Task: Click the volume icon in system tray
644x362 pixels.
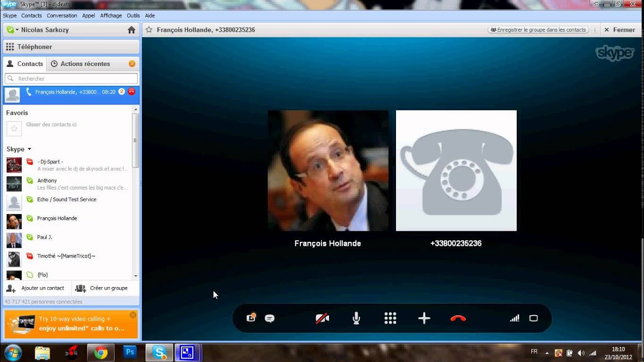Action: tap(581, 353)
